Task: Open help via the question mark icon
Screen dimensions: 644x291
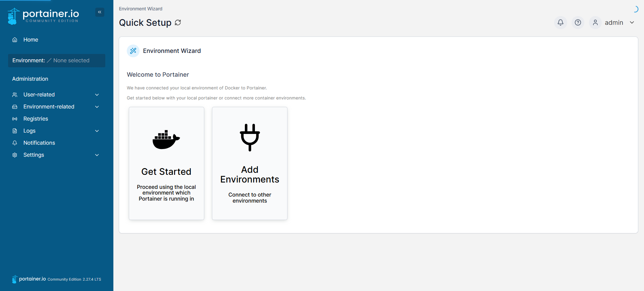Action: point(578,22)
